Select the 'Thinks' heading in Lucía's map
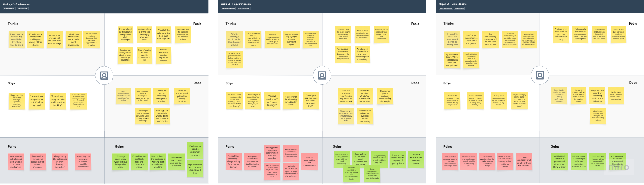The image size is (644, 185). [x=231, y=24]
